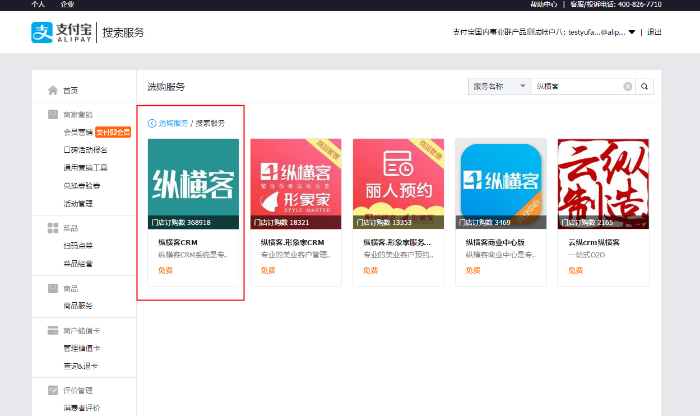700x416 pixels.
Task: Click the 首页 sidebar label
Action: point(71,91)
